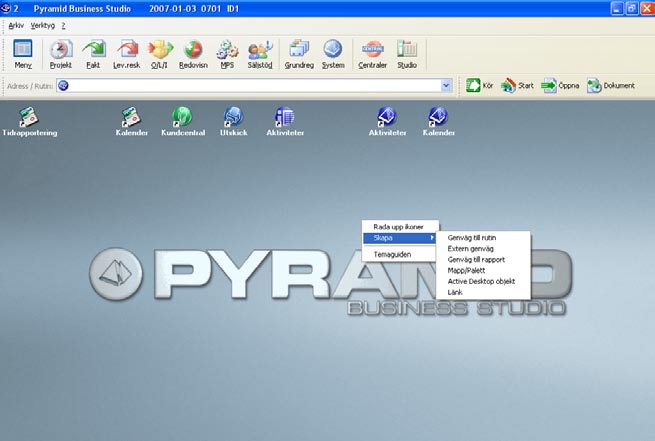The width and height of the screenshot is (655, 441).
Task: Open the Redovisn module
Action: click(193, 54)
